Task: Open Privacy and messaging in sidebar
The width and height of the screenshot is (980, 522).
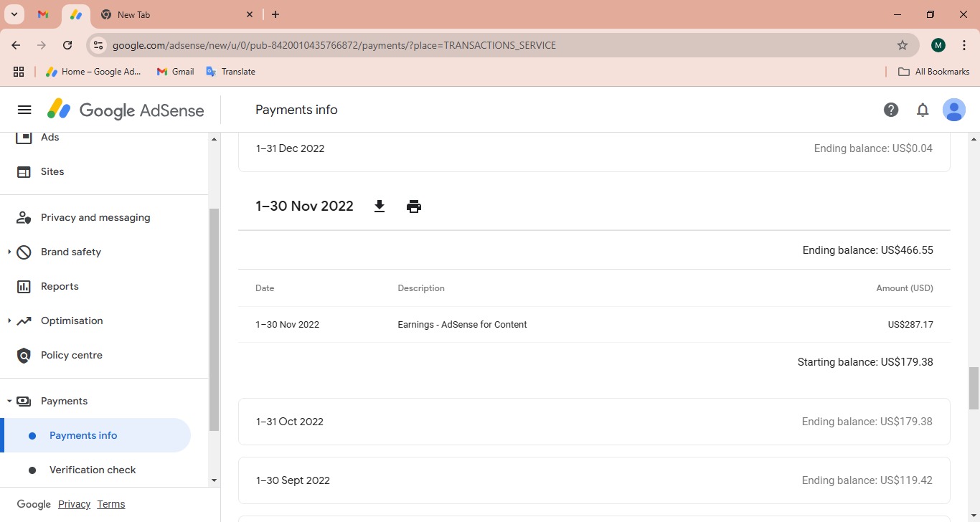Action: click(x=95, y=217)
